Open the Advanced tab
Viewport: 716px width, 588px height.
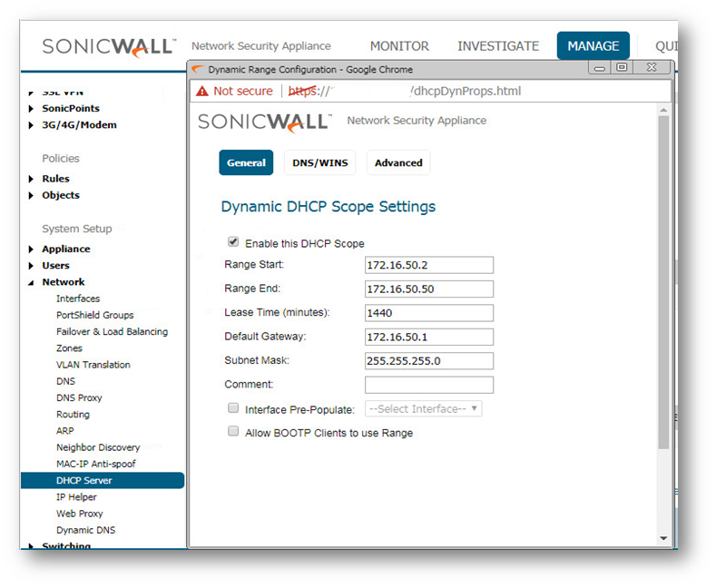(398, 162)
